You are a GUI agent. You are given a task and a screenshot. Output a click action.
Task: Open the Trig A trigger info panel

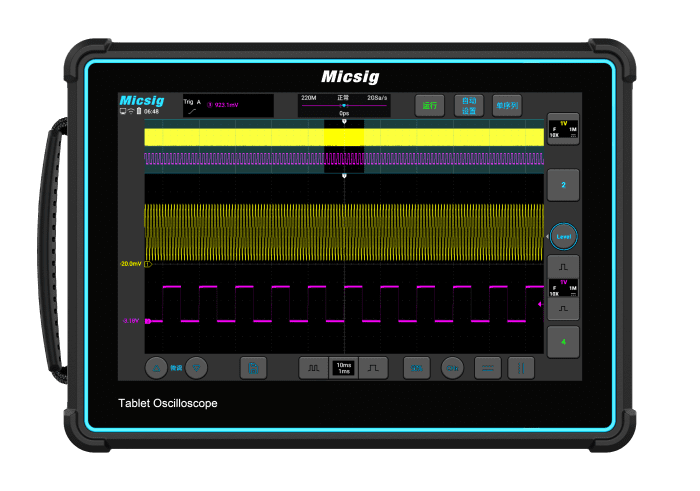click(227, 105)
